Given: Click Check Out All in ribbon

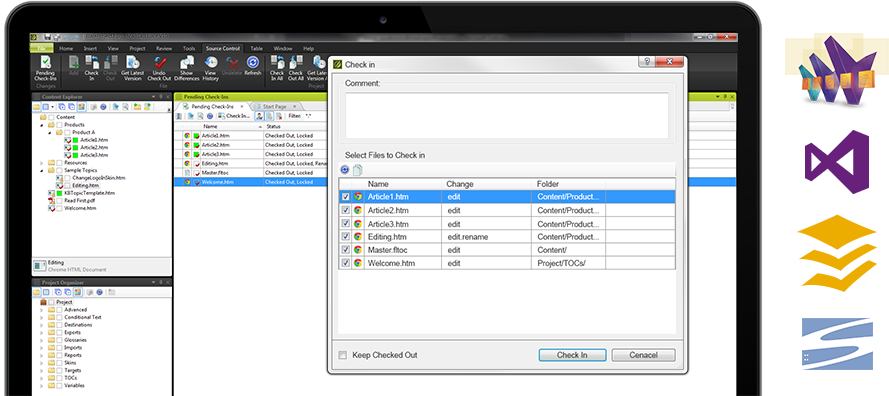Looking at the screenshot, I should tap(296, 69).
